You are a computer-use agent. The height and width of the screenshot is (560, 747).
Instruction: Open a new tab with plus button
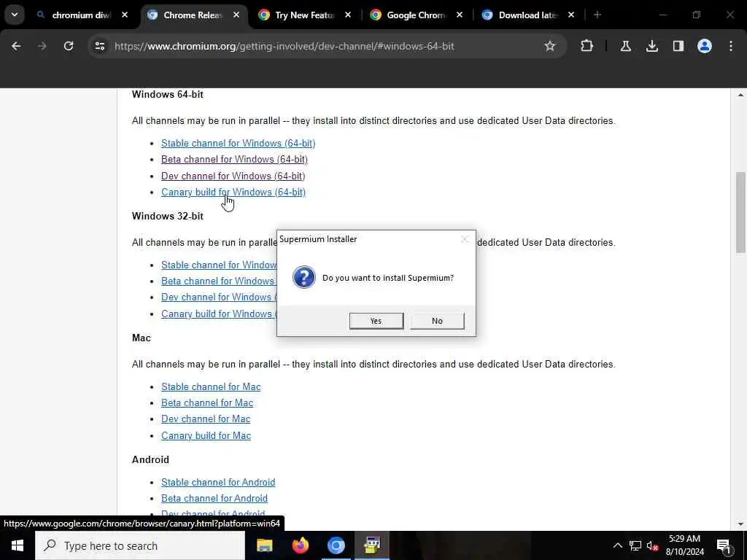[x=597, y=15]
